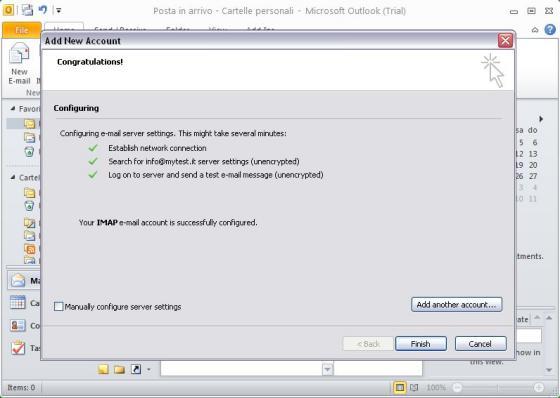Open the Calendar navigation icon
Viewport: 560px width, 398px height.
[18, 303]
